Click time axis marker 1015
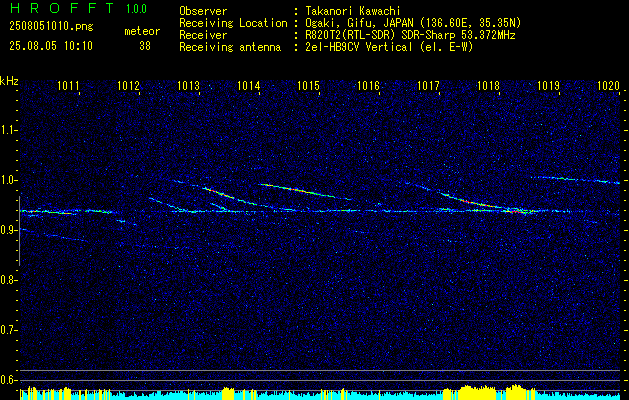The width and height of the screenshot is (629, 400). 308,85
